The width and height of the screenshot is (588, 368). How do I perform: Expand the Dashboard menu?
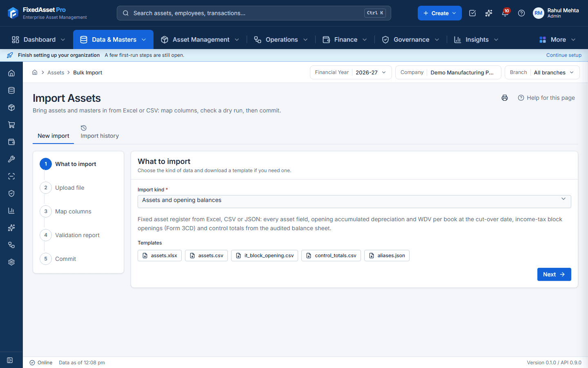click(38, 40)
